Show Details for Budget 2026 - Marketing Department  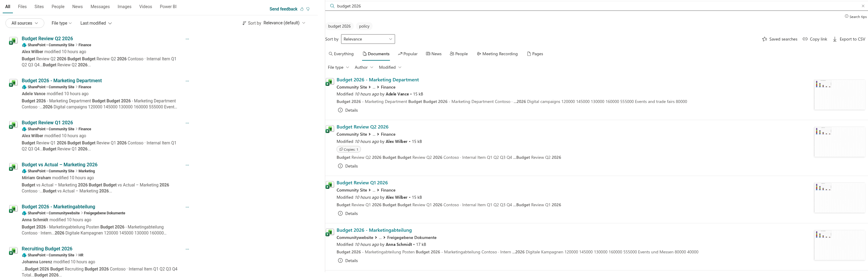click(348, 110)
